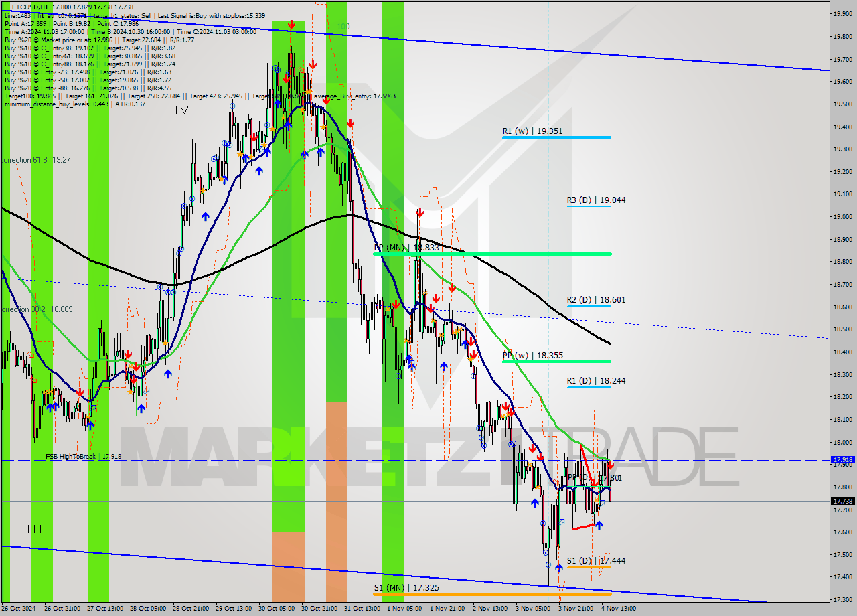Image resolution: width=857 pixels, height=616 pixels.
Task: Click the 'R1 (D) | 18.244' pivot label
Action: 596,381
